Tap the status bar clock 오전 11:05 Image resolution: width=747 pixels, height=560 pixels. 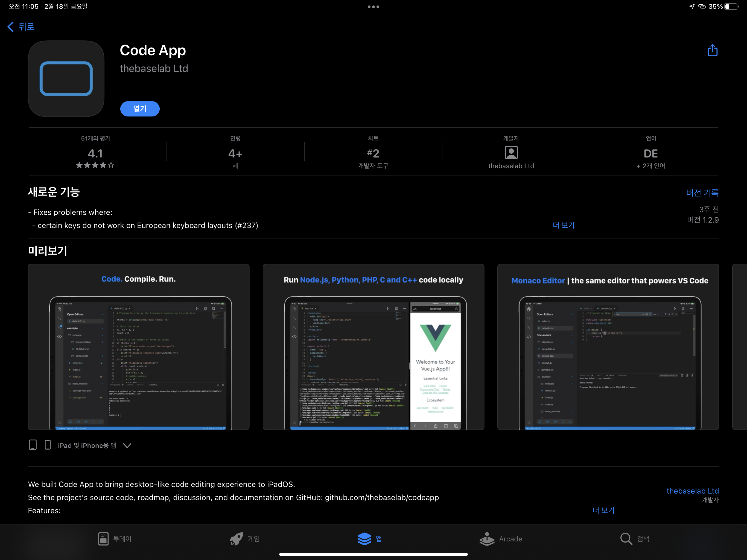pos(23,6)
